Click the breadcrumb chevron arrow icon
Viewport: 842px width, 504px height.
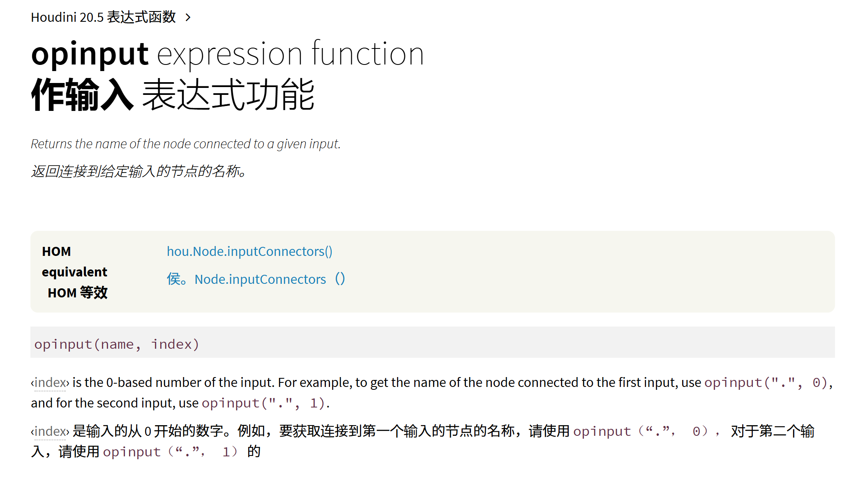[x=188, y=17]
